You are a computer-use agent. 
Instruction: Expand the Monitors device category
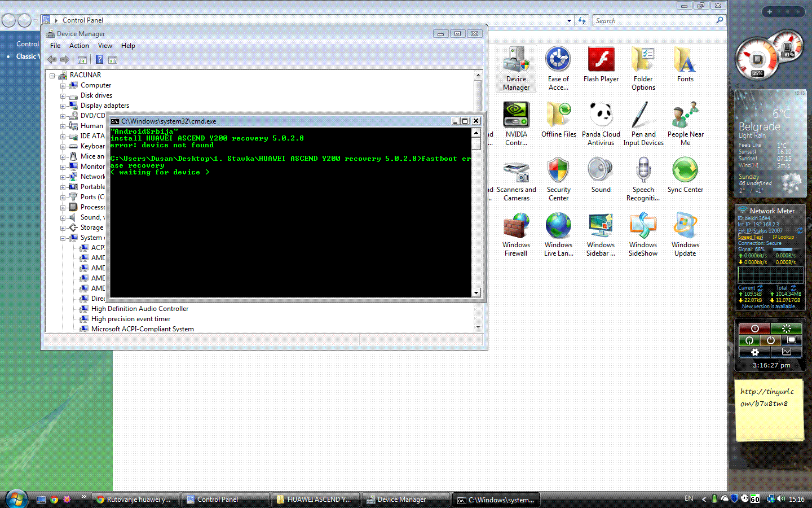click(x=63, y=167)
